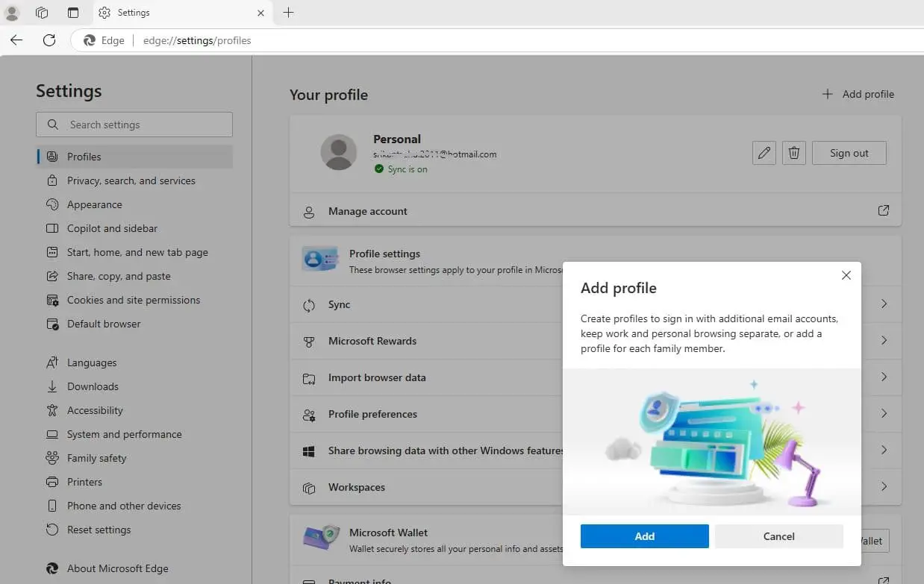Expand the Microsoft Rewards row chevron

tap(884, 341)
